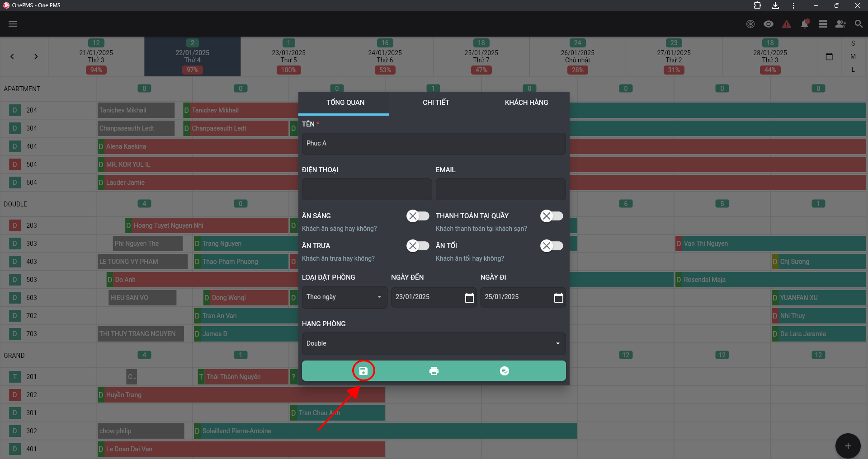Open Hoang Tuyet Nguyen Nhi booking
Viewport: 868px width, 459px height.
coord(207,225)
